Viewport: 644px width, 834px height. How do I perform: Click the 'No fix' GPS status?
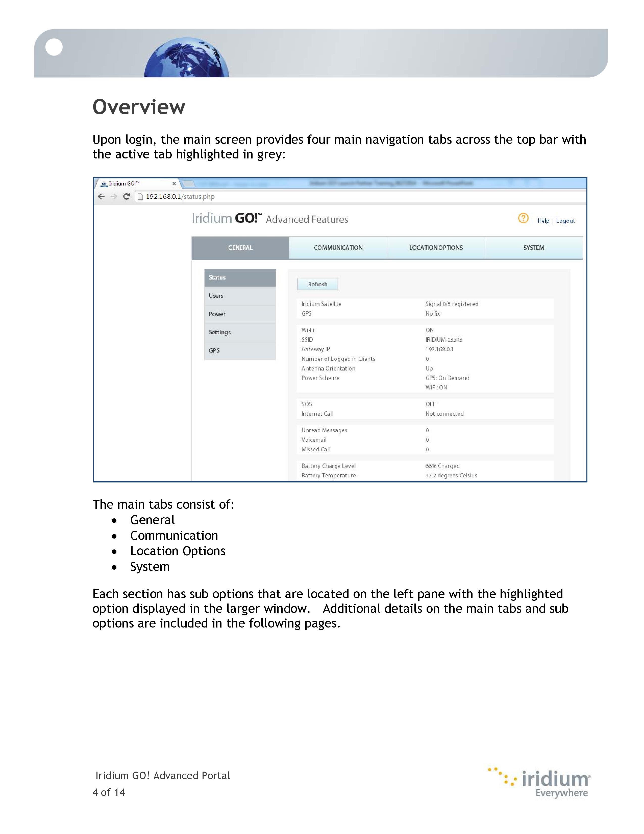433,314
